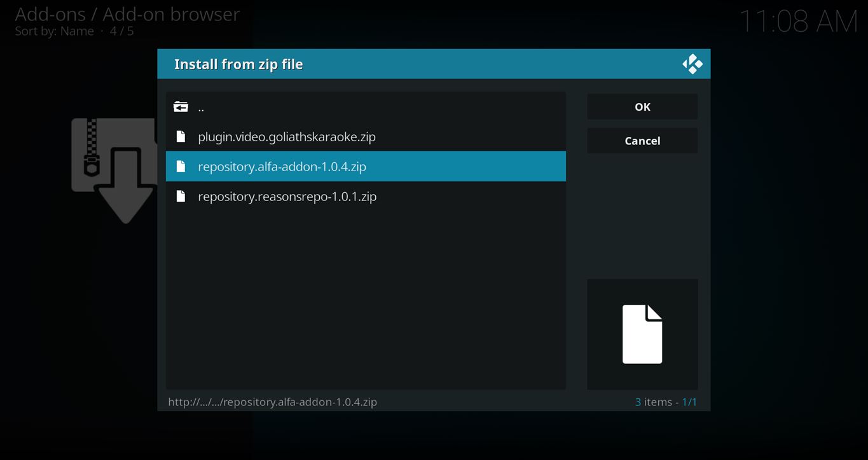
Task: Click the parent folder back-arrow icon
Action: pos(181,107)
